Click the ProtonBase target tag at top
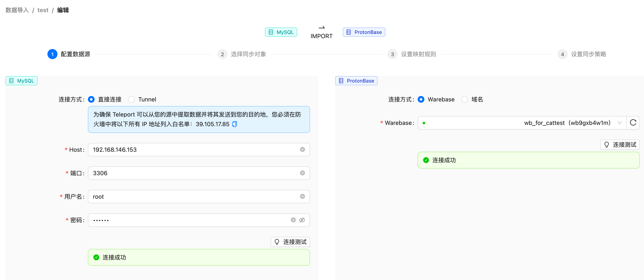Viewport: 644px width, 280px height. tap(364, 32)
